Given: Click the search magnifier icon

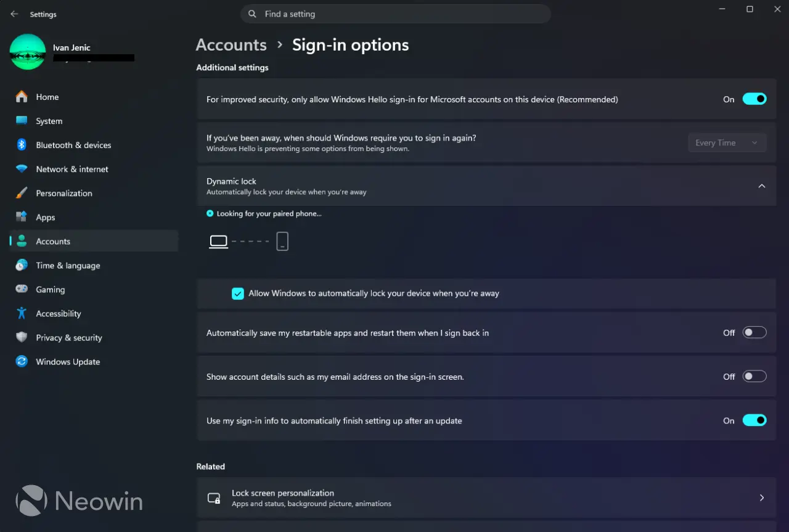Looking at the screenshot, I should [x=252, y=14].
